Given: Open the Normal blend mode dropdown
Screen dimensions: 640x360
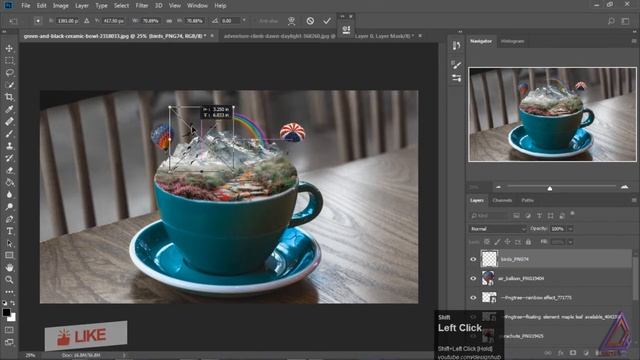Looking at the screenshot, I should (498, 229).
